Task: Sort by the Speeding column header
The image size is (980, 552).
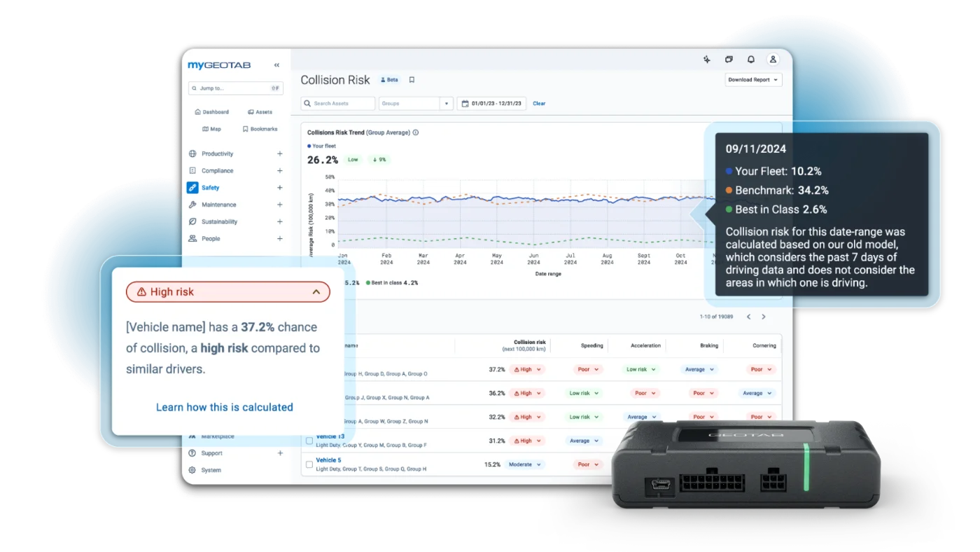Action: click(x=591, y=345)
